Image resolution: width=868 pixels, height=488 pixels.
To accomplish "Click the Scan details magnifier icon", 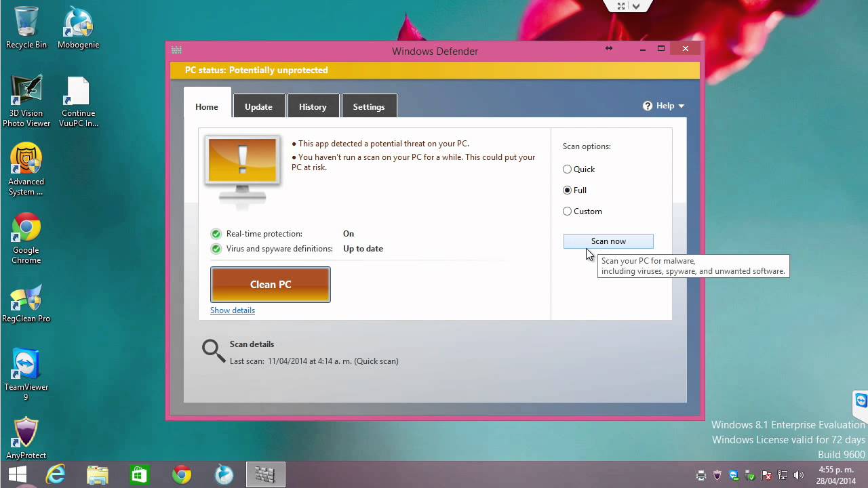I will coord(214,351).
